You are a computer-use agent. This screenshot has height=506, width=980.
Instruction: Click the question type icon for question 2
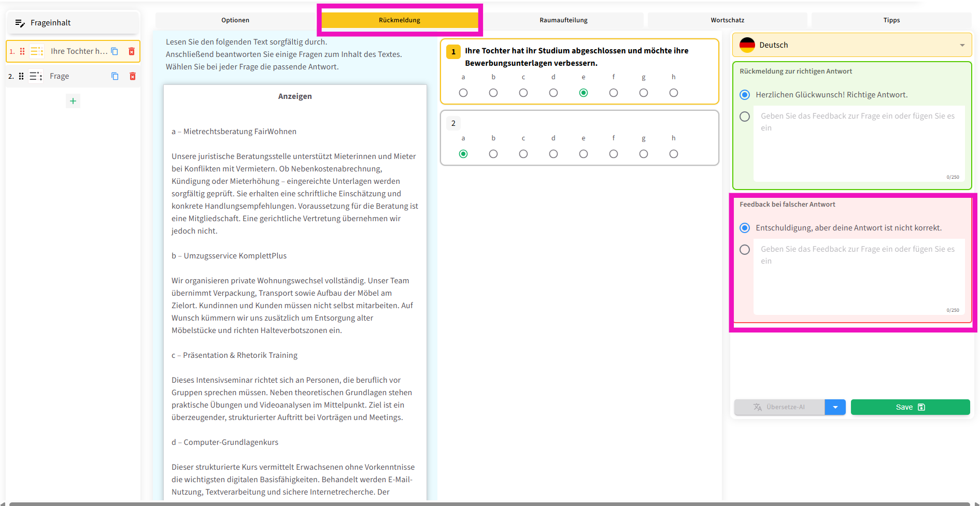pos(36,76)
